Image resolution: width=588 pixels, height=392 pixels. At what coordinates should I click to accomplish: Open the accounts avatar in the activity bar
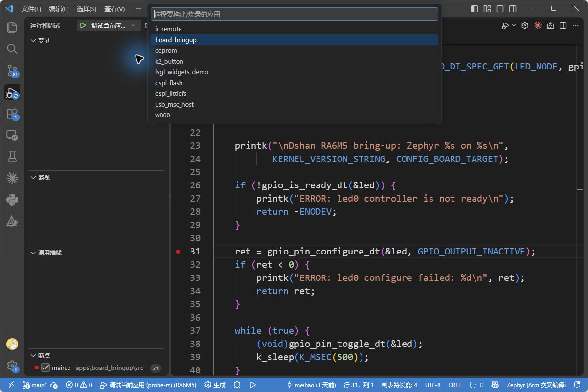[x=12, y=344]
